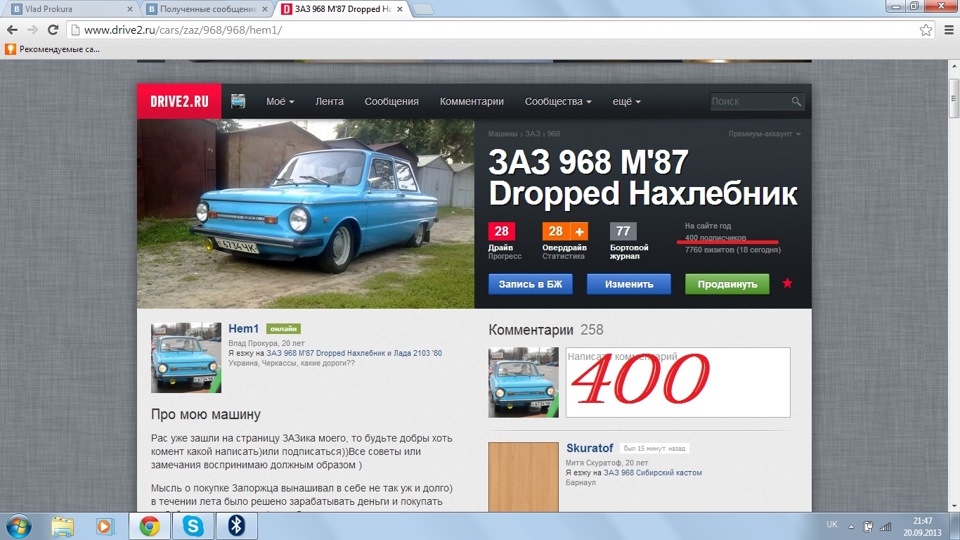This screenshot has width=960, height=540.
Task: Click the vertical page scrollbar thumb
Action: [x=954, y=98]
